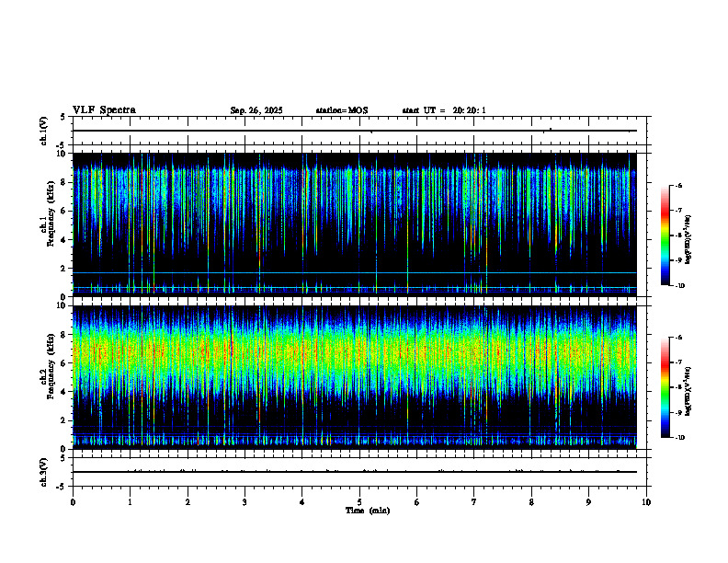Click the cyan horizontal line below 2 kHz in ch.1
This screenshot has width=728, height=563.
click(354, 272)
